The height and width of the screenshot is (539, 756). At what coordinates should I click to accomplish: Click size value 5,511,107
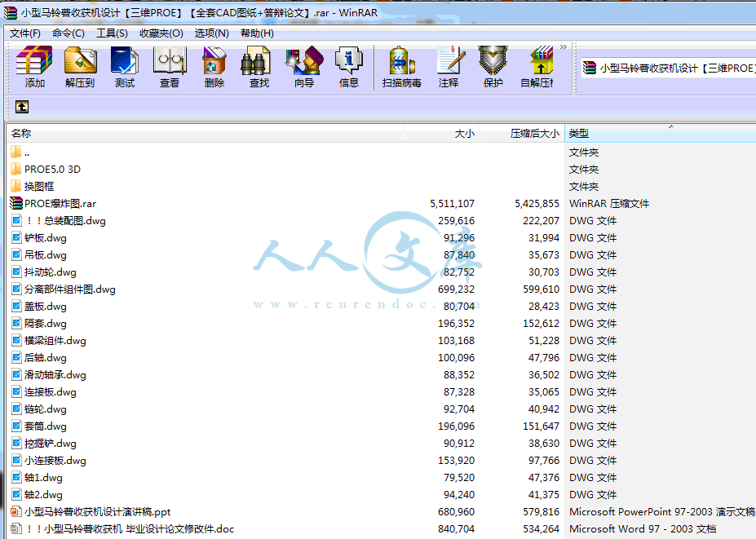coord(453,204)
